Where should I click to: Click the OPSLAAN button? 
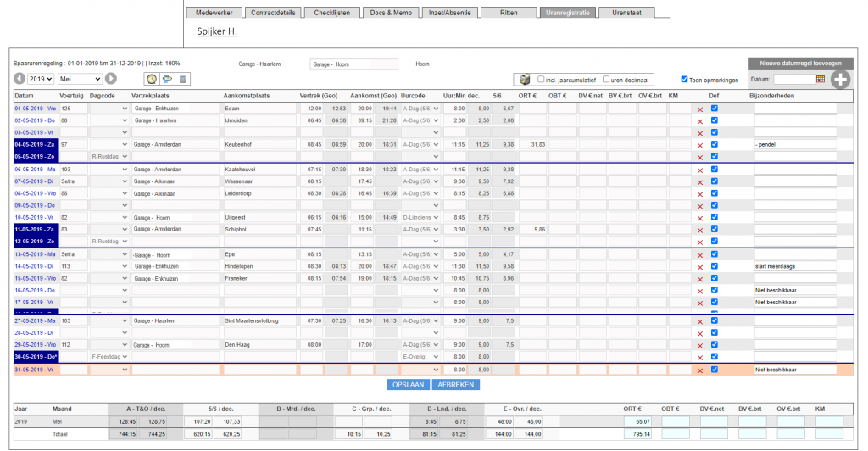pos(408,385)
